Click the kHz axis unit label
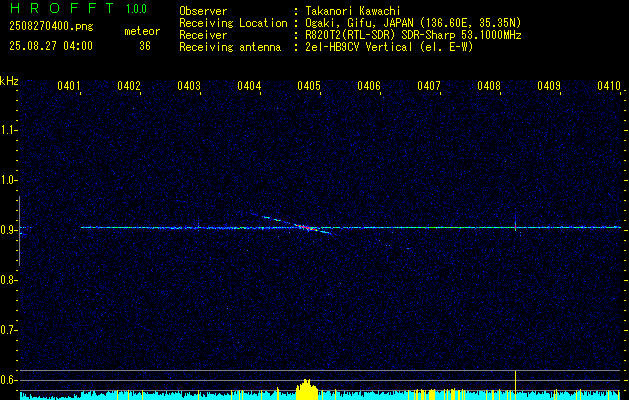The height and width of the screenshot is (400, 629). tap(9, 81)
